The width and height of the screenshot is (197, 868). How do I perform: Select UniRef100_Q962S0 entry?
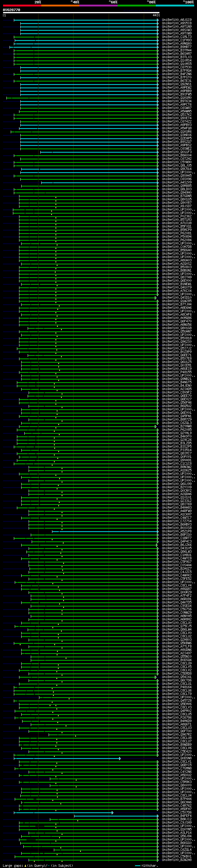(177, 342)
